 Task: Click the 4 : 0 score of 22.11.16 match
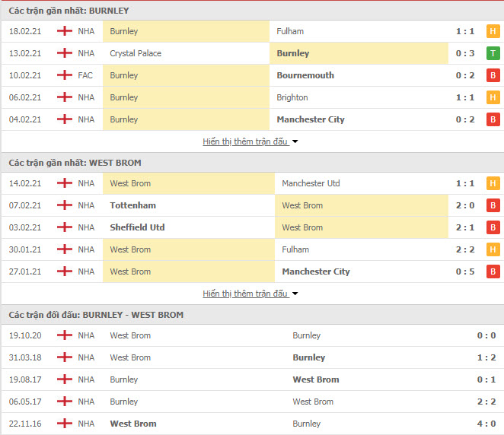[x=486, y=424]
